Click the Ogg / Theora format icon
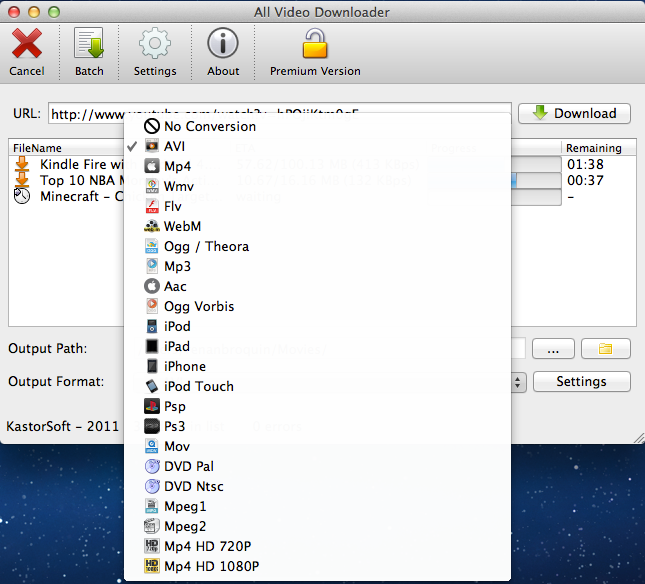The image size is (645, 584). [152, 246]
